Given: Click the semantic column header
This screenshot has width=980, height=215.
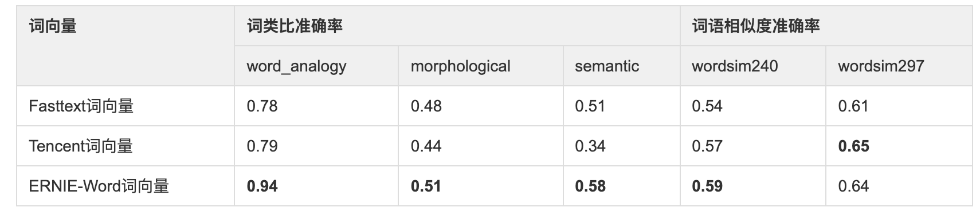Looking at the screenshot, I should (607, 66).
